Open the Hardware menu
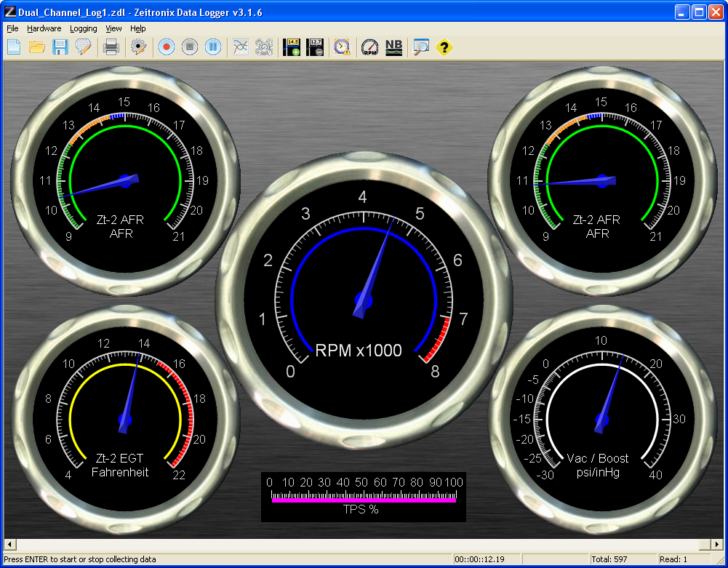Image resolution: width=728 pixels, height=568 pixels. pos(44,28)
